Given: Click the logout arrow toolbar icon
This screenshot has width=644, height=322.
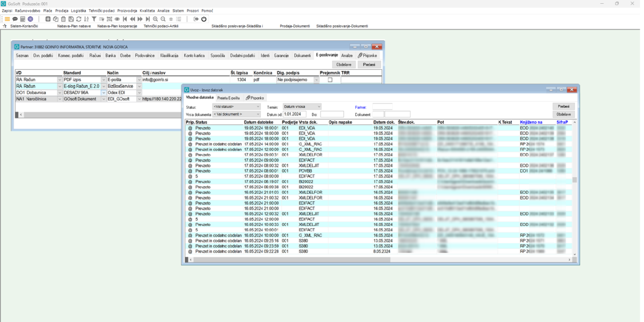Looking at the screenshot, I should click(x=196, y=19).
